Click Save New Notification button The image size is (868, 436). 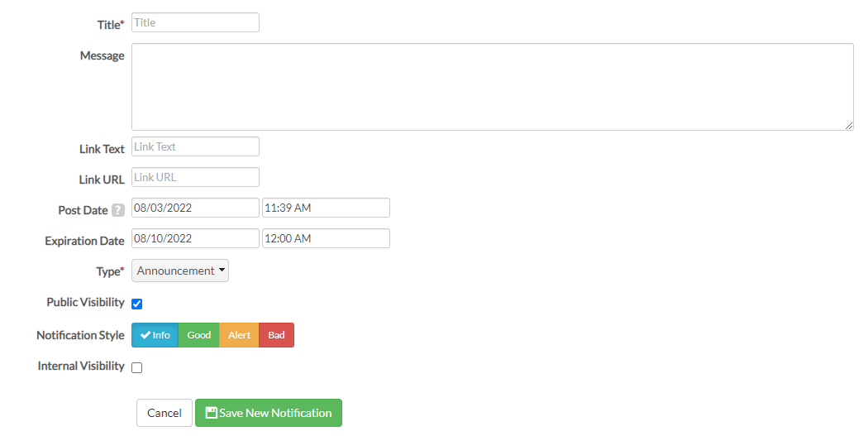[269, 413]
